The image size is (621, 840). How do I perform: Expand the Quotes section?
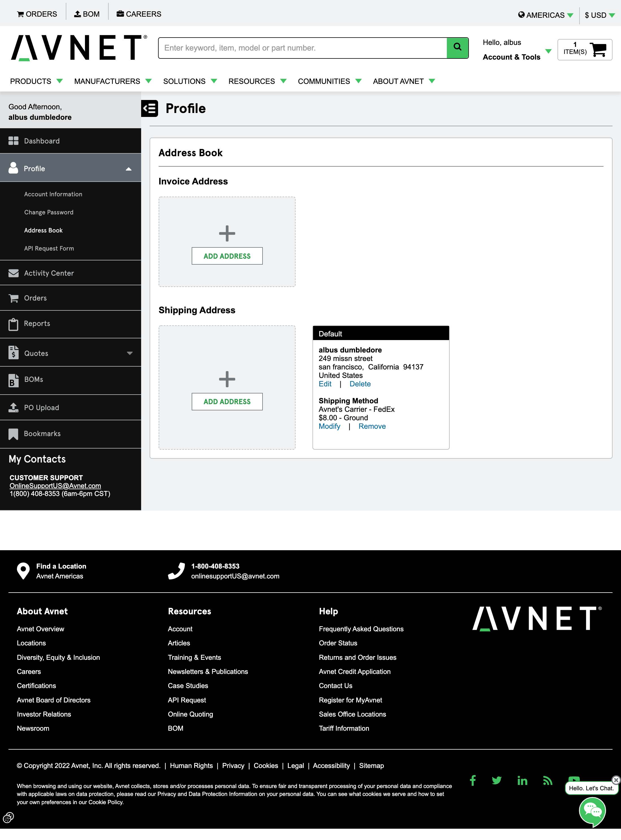[129, 353]
